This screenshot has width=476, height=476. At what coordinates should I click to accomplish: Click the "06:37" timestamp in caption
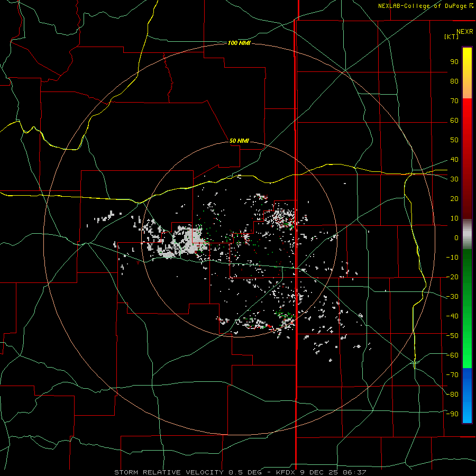(x=354, y=472)
